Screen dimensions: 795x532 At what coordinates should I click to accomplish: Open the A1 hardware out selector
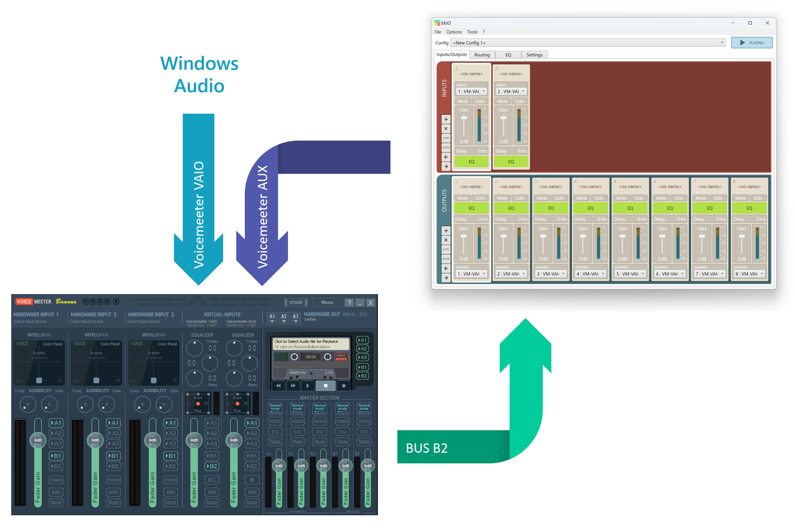(x=272, y=318)
